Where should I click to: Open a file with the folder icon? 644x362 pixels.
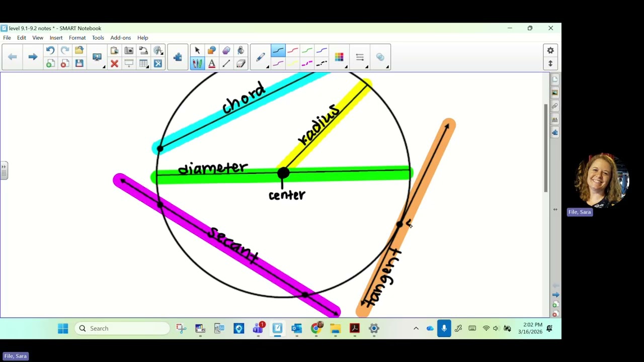(x=79, y=50)
